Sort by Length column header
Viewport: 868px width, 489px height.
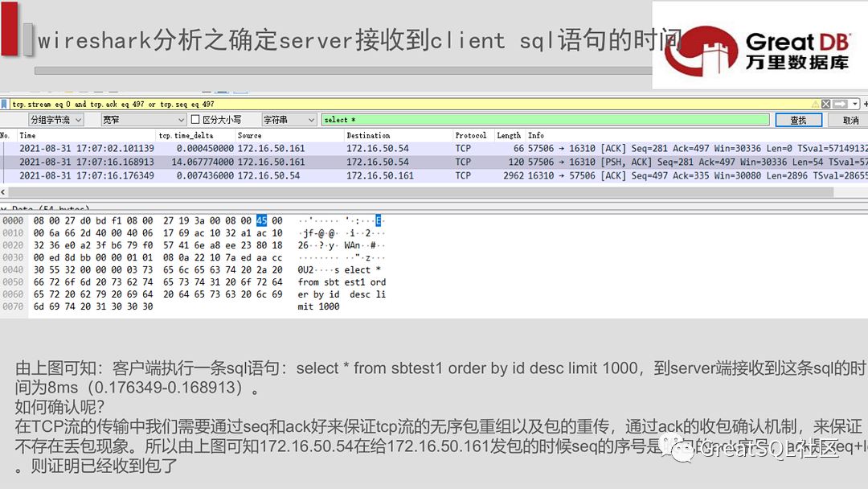pos(509,135)
